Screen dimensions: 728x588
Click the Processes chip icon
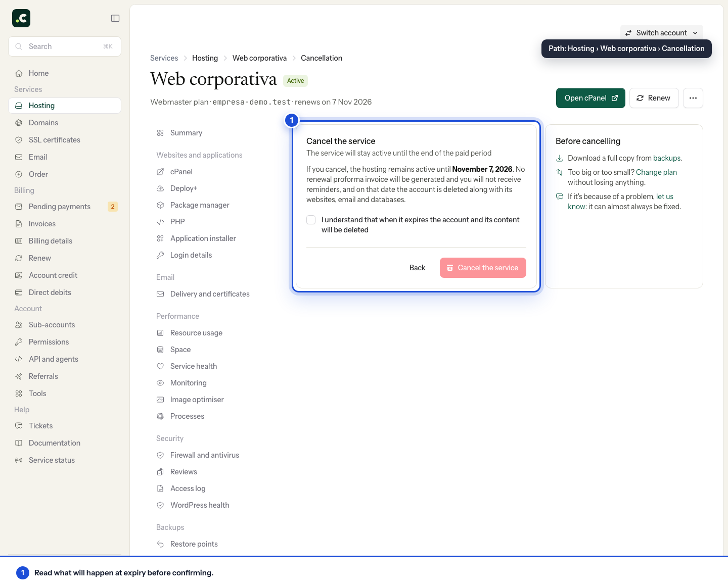160,416
